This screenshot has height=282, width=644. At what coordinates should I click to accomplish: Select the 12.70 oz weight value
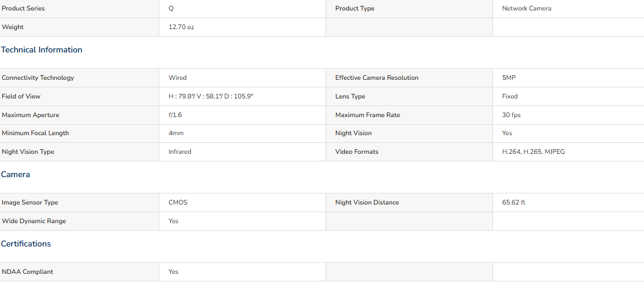pos(181,27)
